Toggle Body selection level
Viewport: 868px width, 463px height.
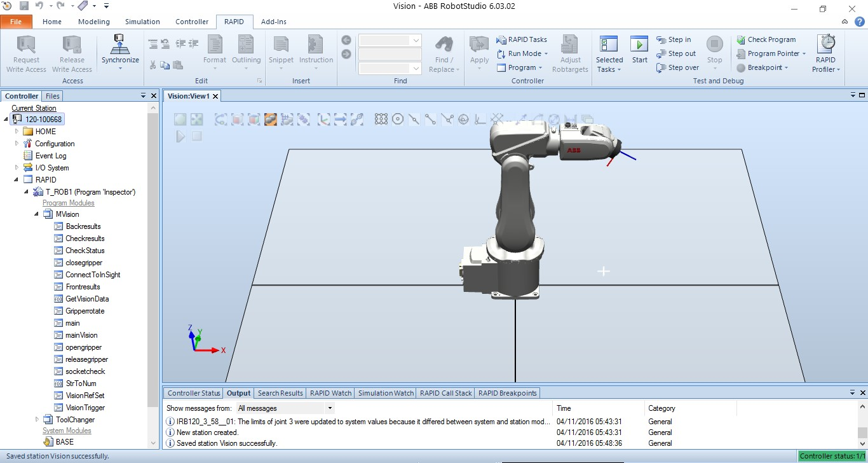[x=254, y=119]
